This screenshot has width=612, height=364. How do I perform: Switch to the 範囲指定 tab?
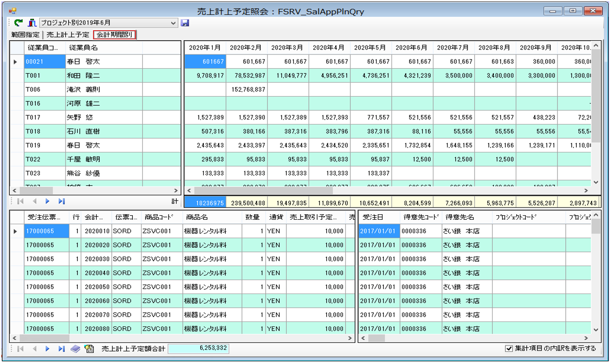pyautogui.click(x=26, y=35)
